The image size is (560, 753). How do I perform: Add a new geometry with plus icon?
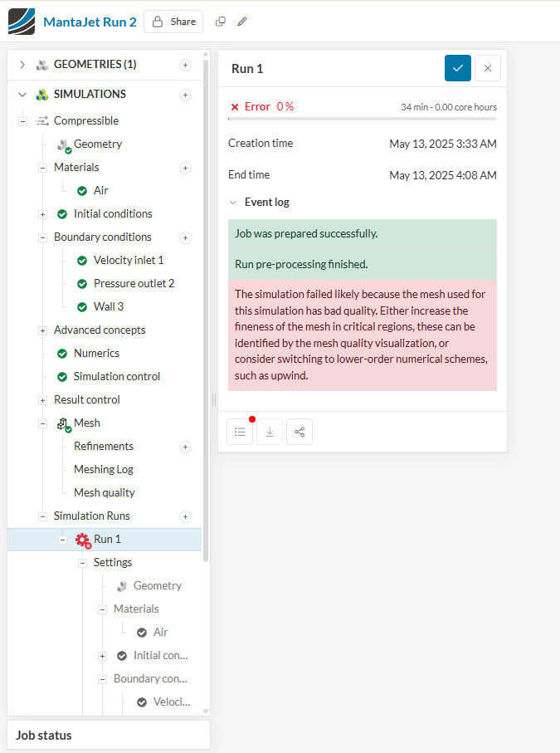(185, 65)
